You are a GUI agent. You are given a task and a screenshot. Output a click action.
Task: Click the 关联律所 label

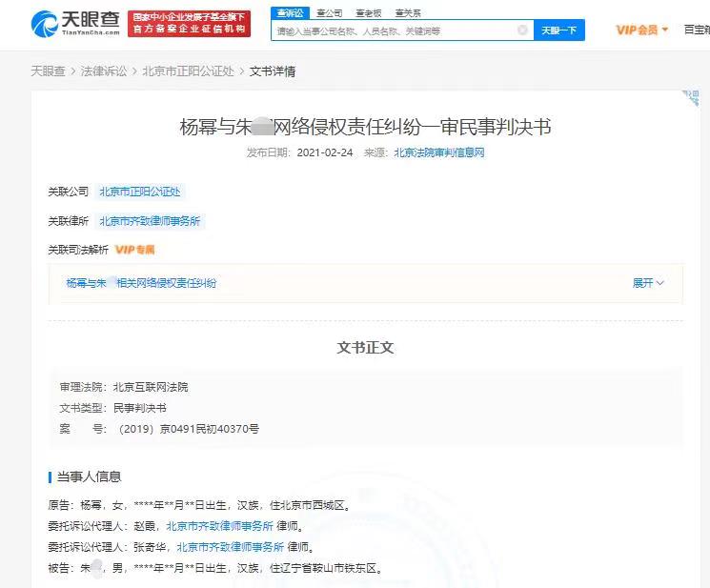click(68, 221)
